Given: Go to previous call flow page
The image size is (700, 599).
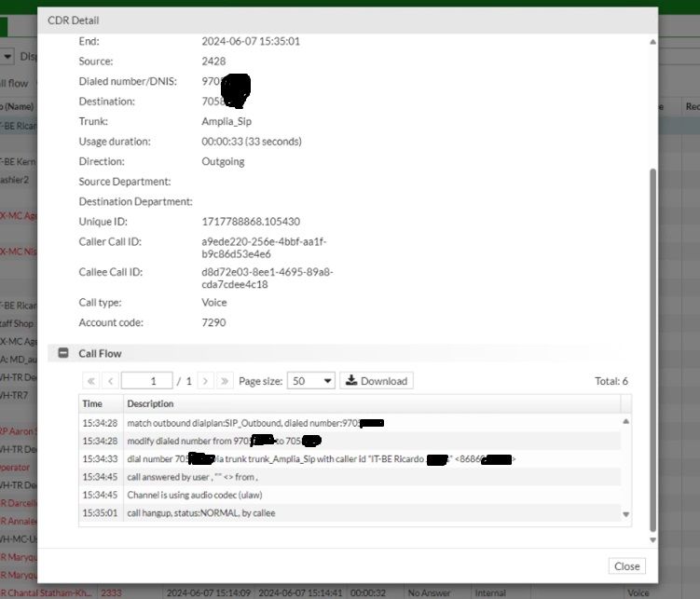Looking at the screenshot, I should click(110, 381).
